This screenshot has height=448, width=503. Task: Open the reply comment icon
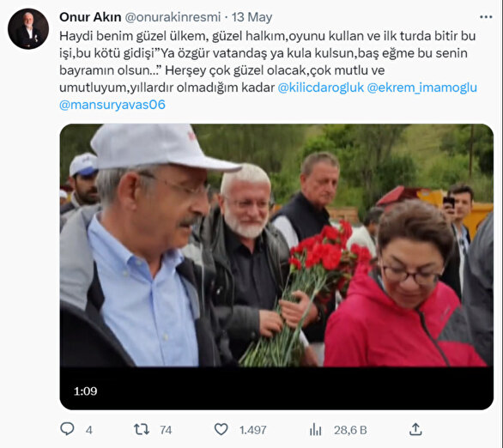pos(67,429)
